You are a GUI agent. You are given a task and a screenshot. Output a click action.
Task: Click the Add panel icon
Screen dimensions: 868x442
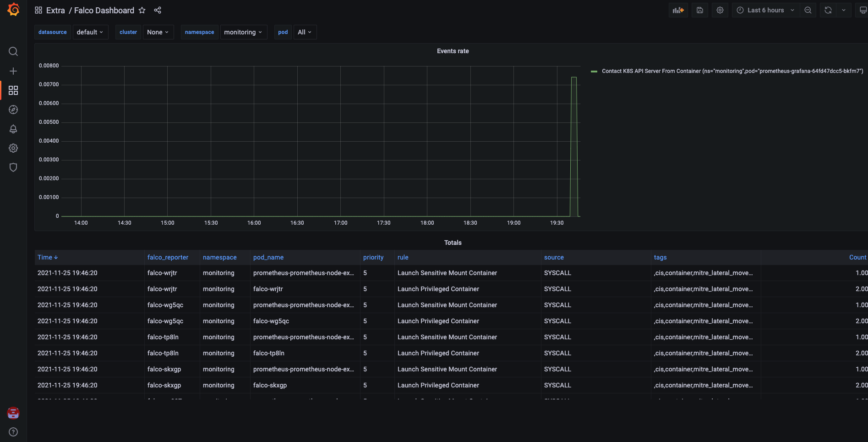click(678, 10)
